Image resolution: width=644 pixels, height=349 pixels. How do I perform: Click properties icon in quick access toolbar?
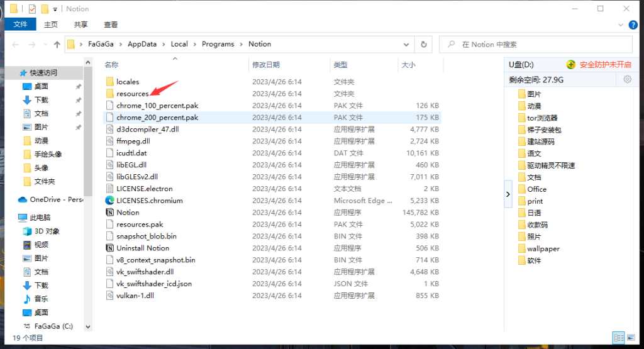32,9
